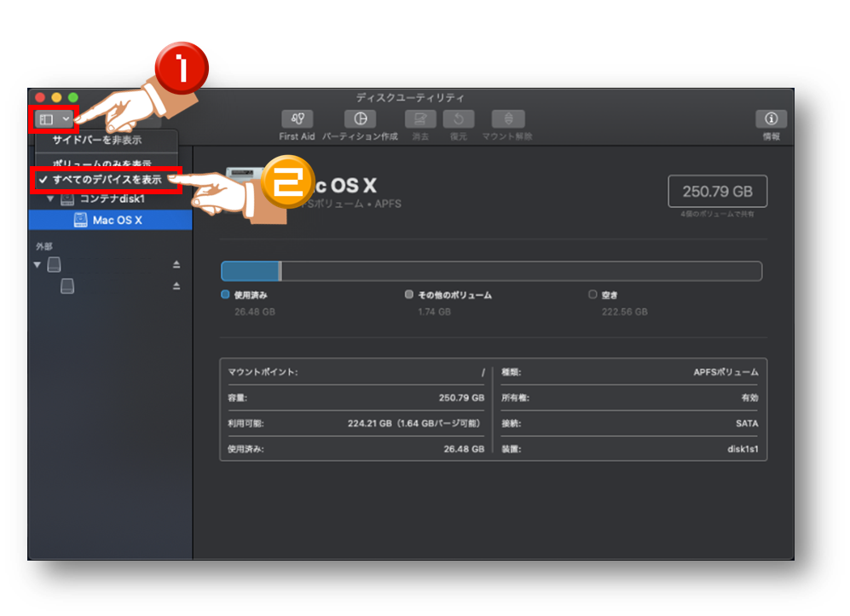Click the text 4個のボリュームで共有
The width and height of the screenshot is (850, 616).
click(x=717, y=214)
